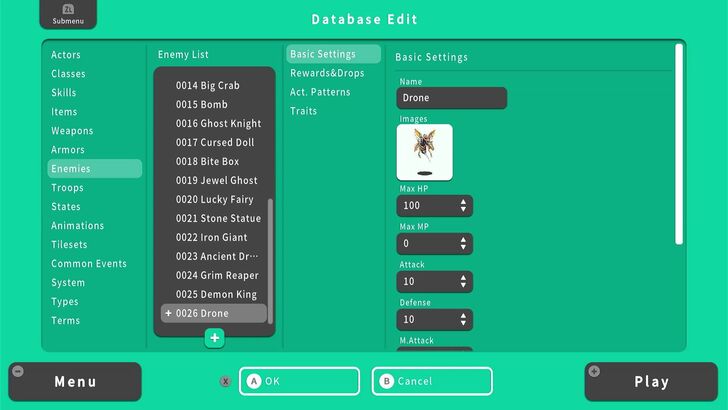Open the Skills category
This screenshot has width=728, height=410.
[x=64, y=93]
